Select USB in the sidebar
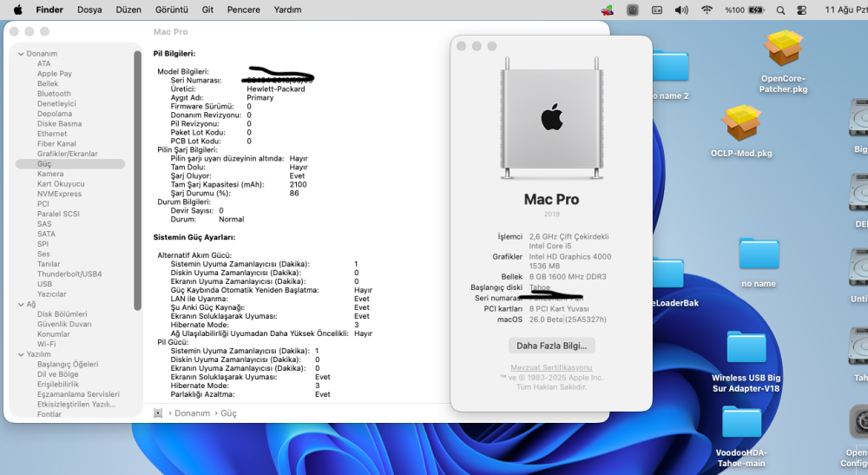868x475 pixels. [44, 284]
